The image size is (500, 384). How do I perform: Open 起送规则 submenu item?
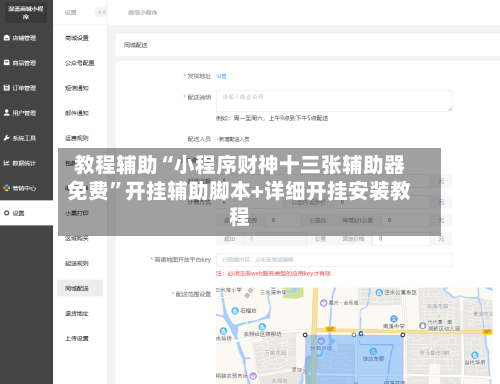click(x=77, y=263)
